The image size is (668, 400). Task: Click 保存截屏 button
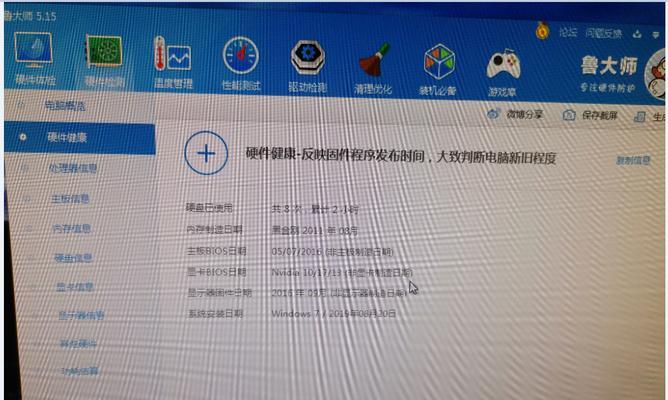[x=590, y=115]
